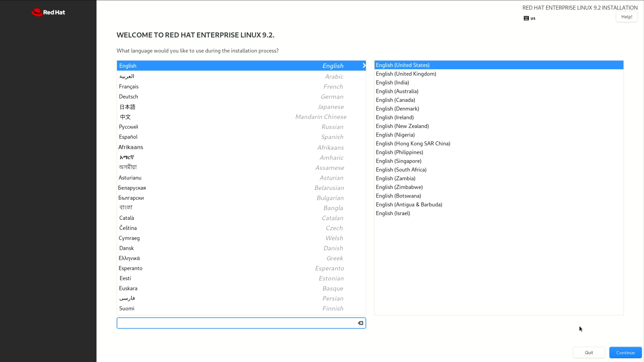Viewport: 644px width, 362px height.
Task: Select English (Nigeria) locale
Action: [x=499, y=135]
